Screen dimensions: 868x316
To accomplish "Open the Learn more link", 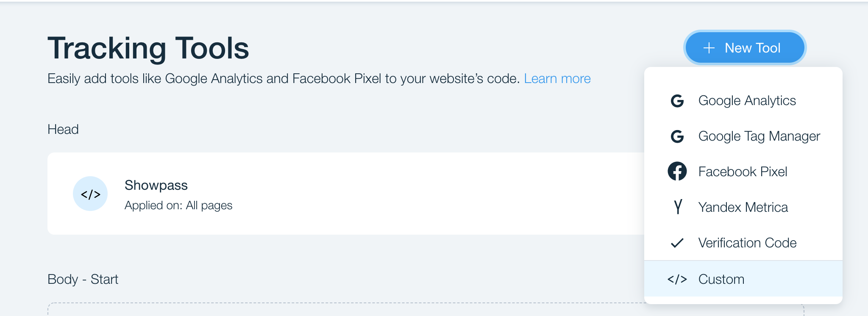I will click(x=557, y=79).
